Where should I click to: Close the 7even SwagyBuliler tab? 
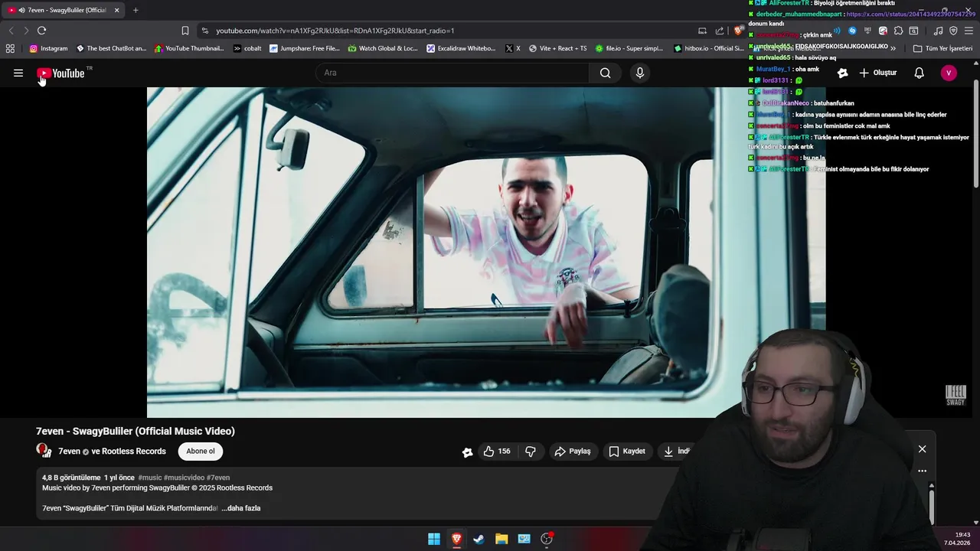[x=117, y=10]
